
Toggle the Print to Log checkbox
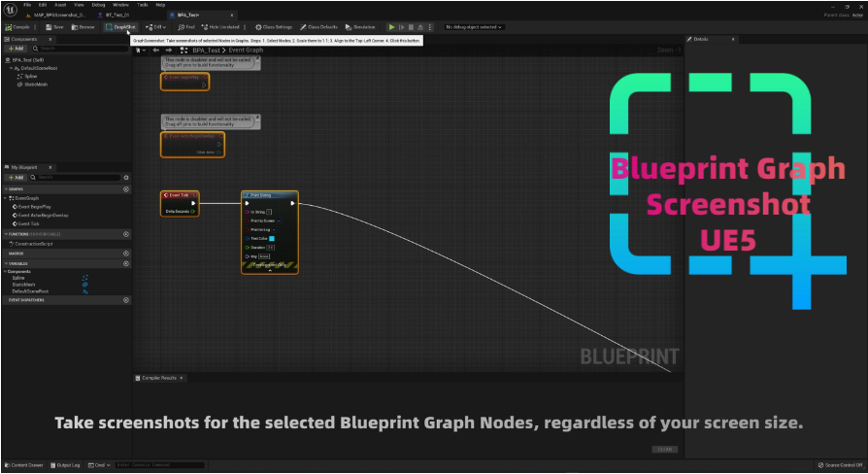pos(274,230)
